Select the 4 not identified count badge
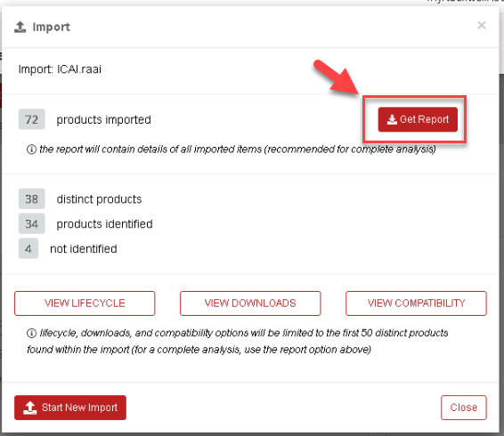 pos(28,248)
